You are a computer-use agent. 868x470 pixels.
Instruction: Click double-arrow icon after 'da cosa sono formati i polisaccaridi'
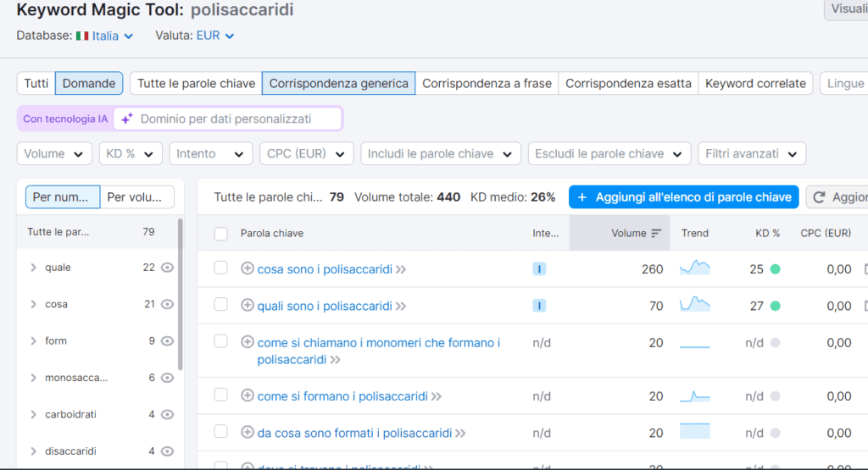tap(460, 433)
